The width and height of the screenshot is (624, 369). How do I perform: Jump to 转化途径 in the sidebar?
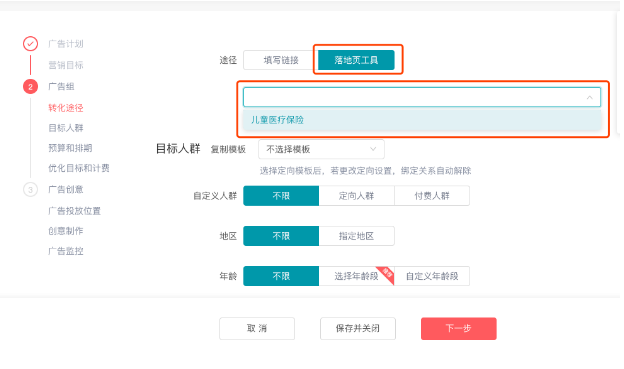[66, 108]
